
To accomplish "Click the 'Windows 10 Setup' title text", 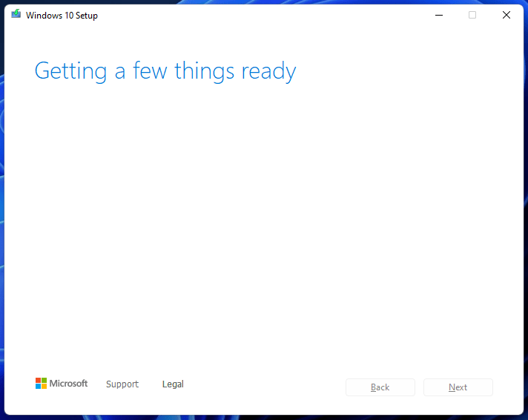I will coord(62,16).
